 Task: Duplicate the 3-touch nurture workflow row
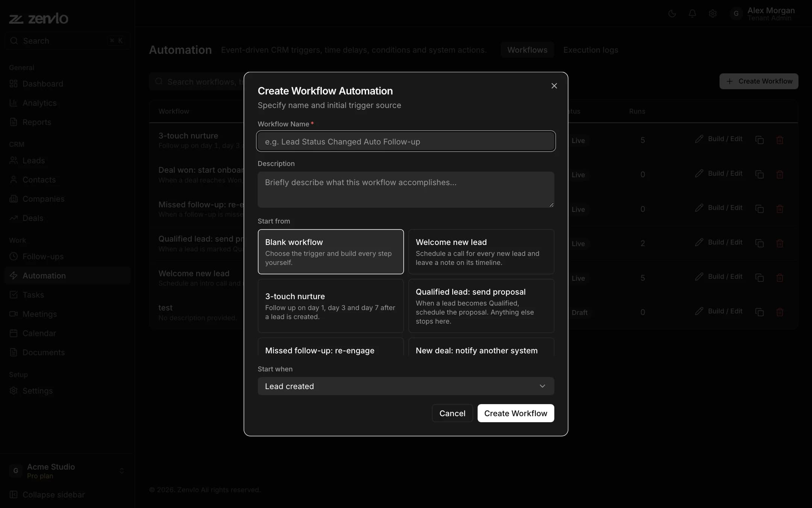pyautogui.click(x=759, y=140)
